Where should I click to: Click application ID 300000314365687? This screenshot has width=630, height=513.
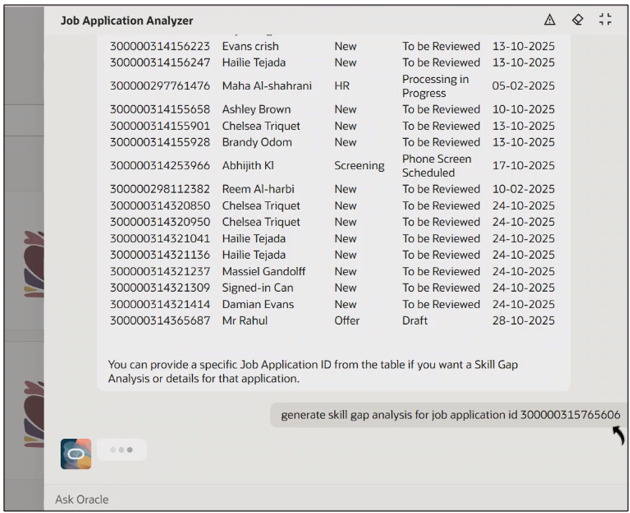[160, 321]
